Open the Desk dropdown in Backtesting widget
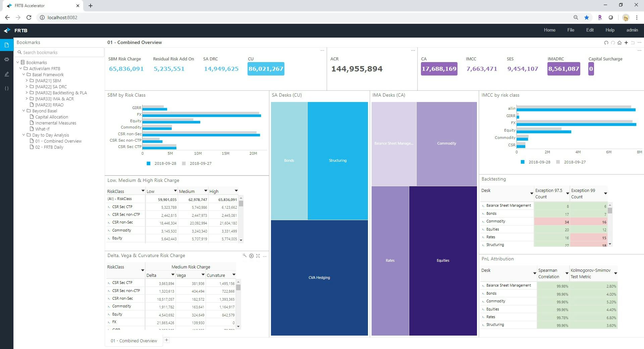The height and width of the screenshot is (349, 644). click(x=532, y=194)
